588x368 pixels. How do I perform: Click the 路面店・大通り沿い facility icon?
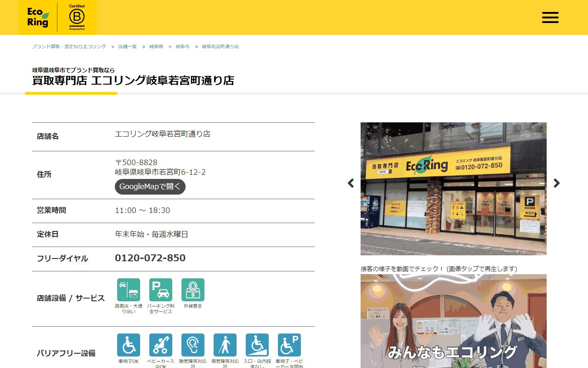(129, 290)
